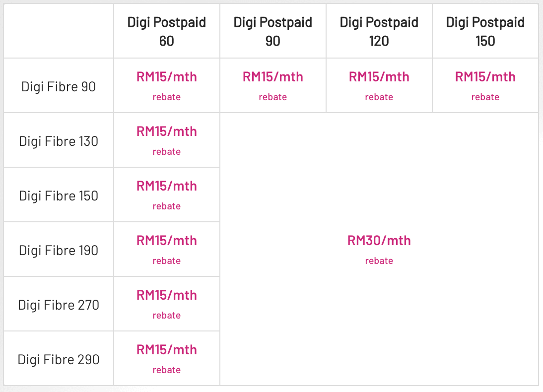This screenshot has width=543, height=392.
Task: Select the Digi Postpaid 150 column header
Action: pos(485,31)
